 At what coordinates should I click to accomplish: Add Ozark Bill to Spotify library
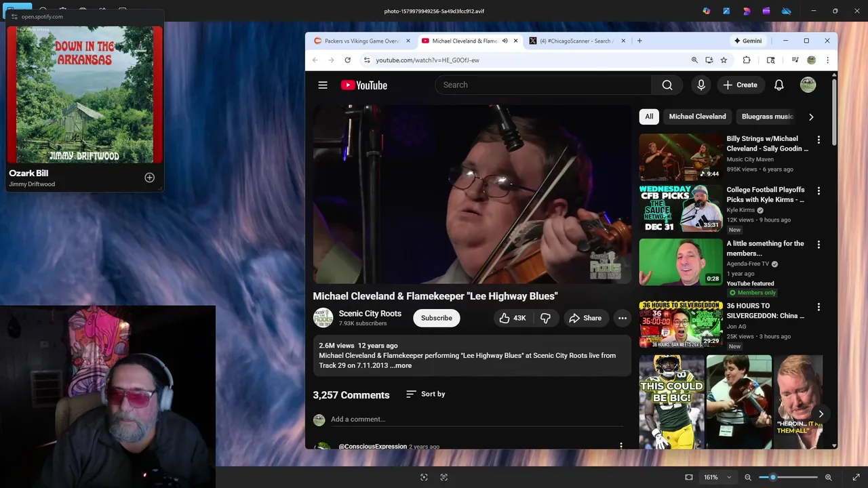[149, 178]
